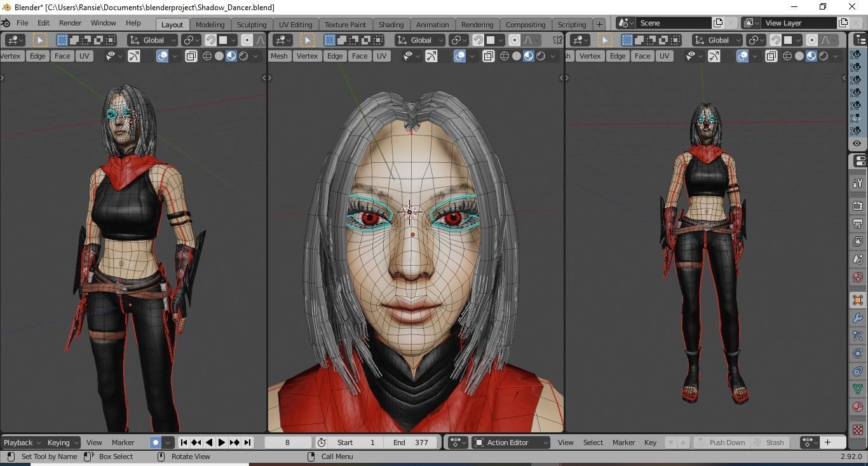Image resolution: width=868 pixels, height=466 pixels.
Task: Toggle overlays in middle viewport
Action: coord(460,56)
